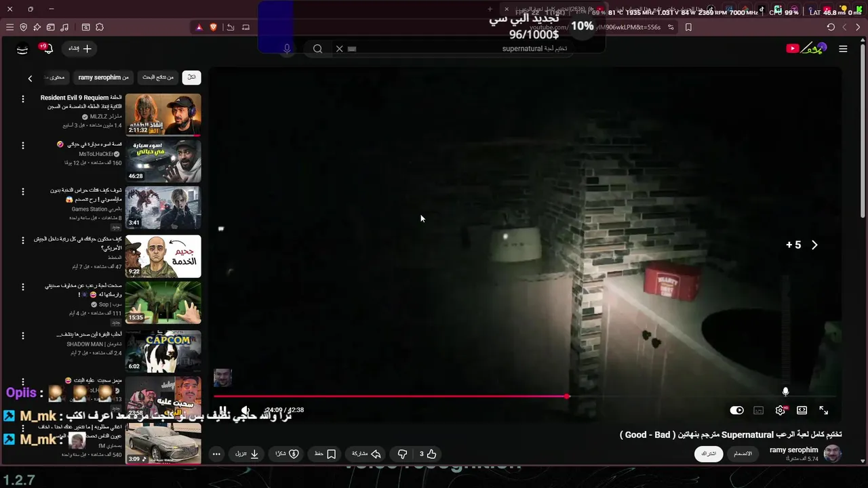Open options for Sop horror game video
The width and height of the screenshot is (868, 488).
22,287
